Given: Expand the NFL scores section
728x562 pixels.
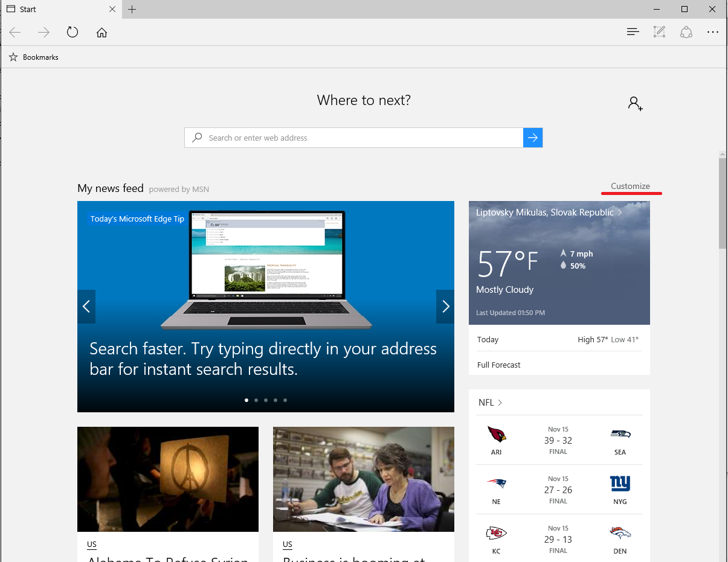Looking at the screenshot, I should pyautogui.click(x=491, y=402).
